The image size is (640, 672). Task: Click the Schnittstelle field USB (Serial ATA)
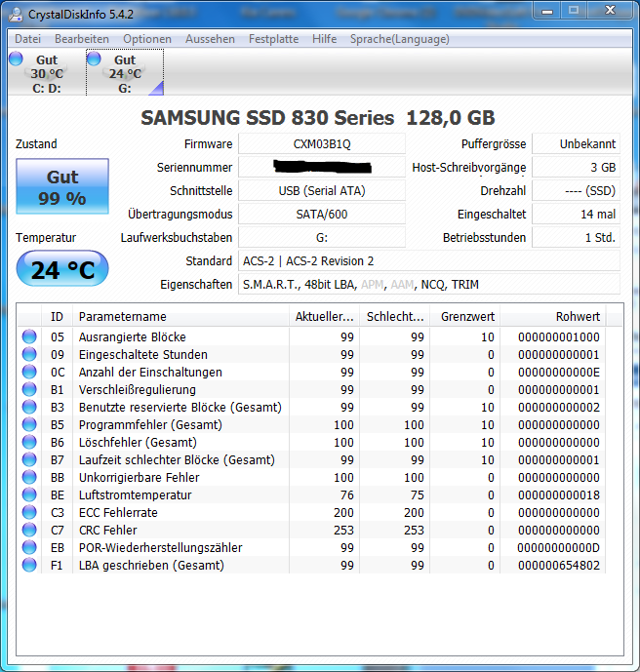point(322,191)
